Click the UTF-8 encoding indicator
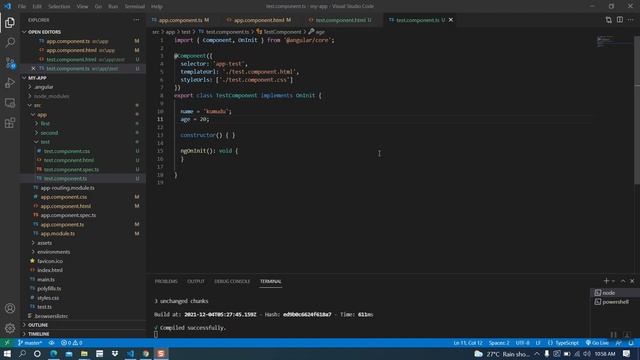Screen dimensions: 640x360 point(522,343)
